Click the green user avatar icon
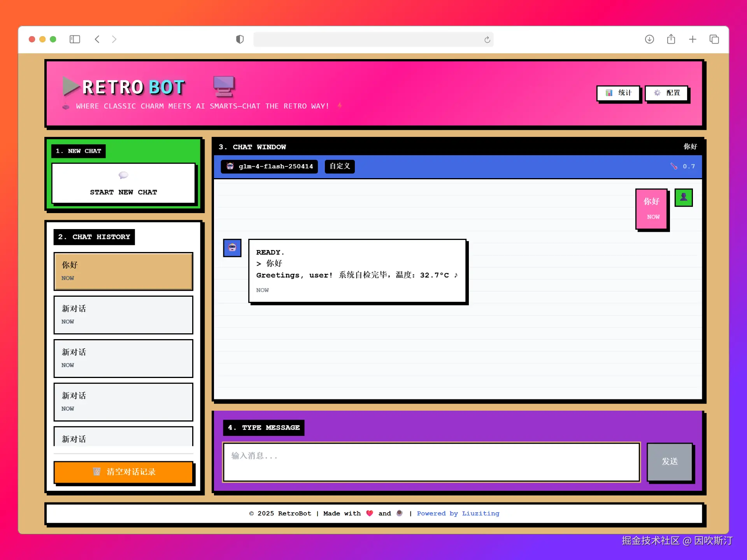 pyautogui.click(x=684, y=198)
